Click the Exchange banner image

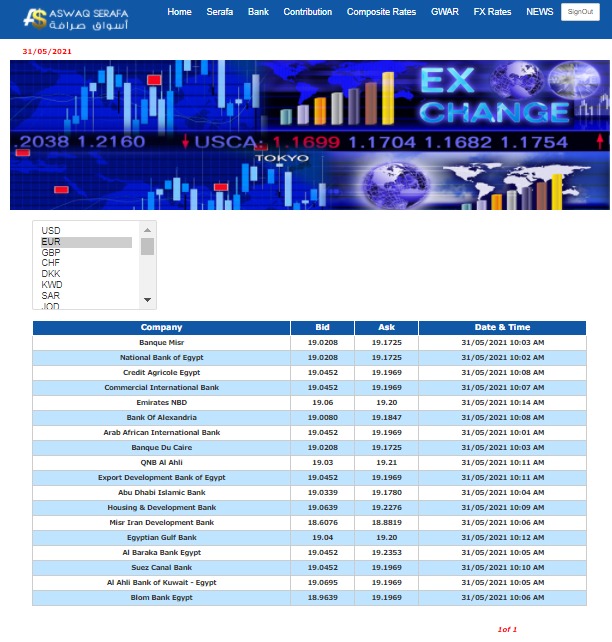pyautogui.click(x=310, y=135)
